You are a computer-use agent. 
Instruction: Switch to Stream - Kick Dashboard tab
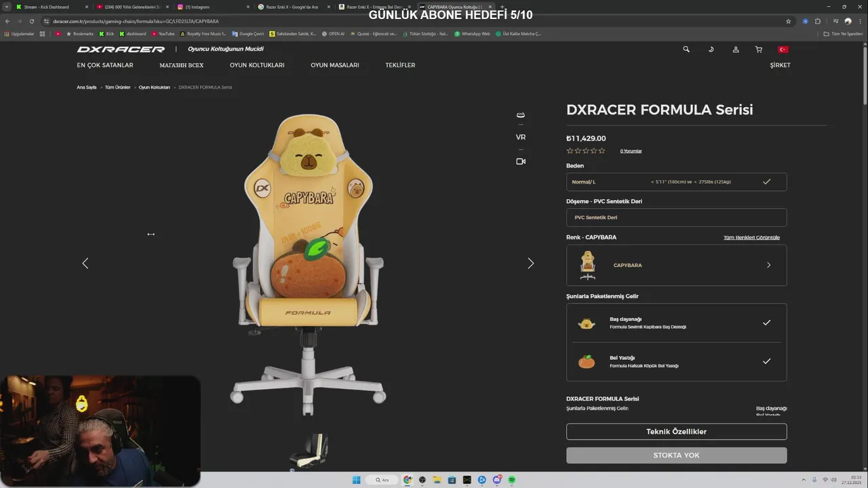coord(52,7)
